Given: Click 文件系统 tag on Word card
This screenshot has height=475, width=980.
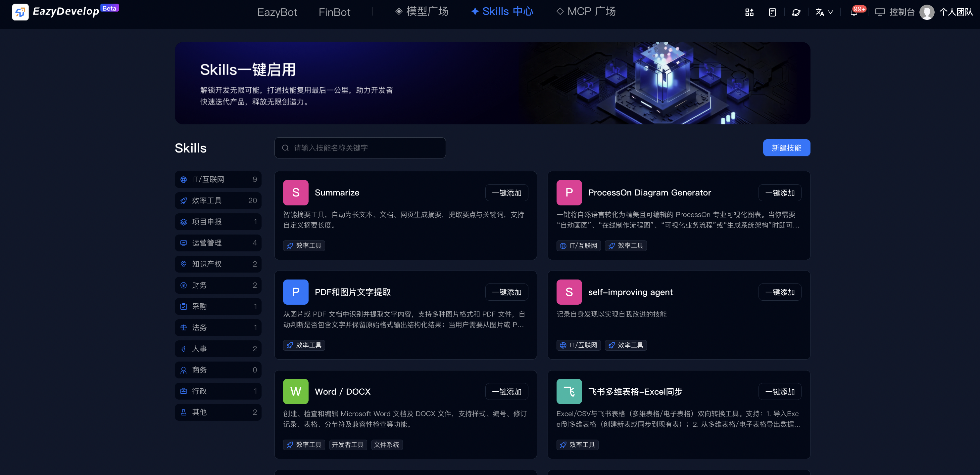Looking at the screenshot, I should [386, 445].
